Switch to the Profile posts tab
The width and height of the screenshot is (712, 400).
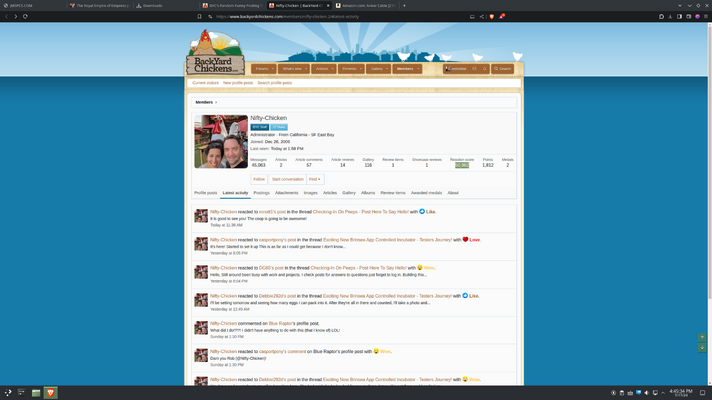[x=206, y=193]
